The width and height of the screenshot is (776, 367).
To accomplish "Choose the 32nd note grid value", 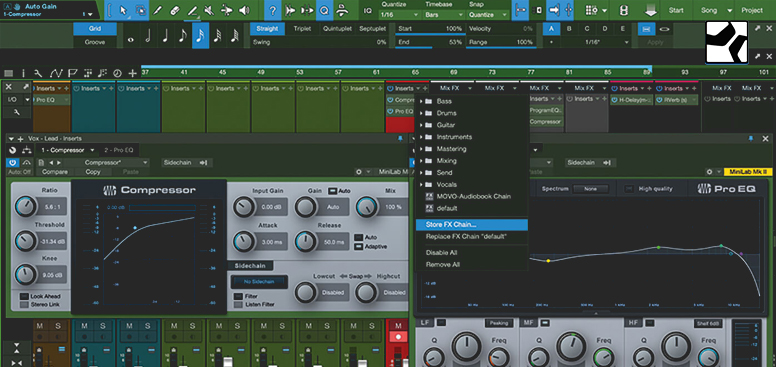I will [x=217, y=36].
